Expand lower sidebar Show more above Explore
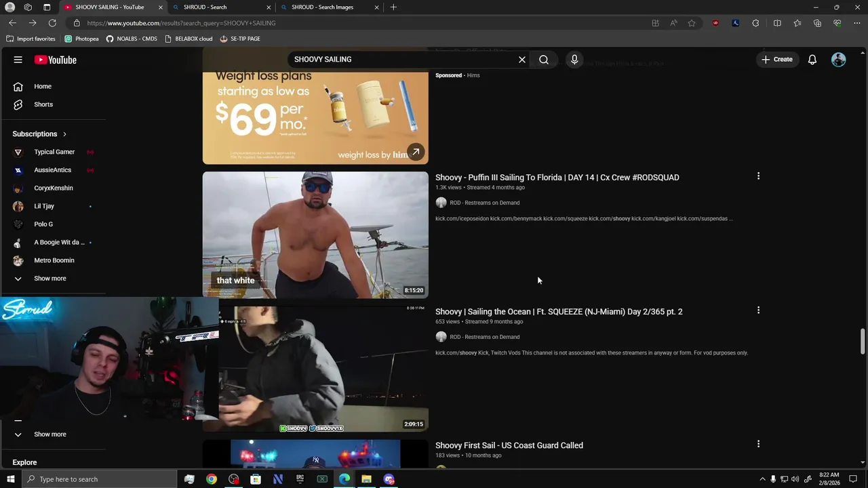The image size is (868, 488). [50, 434]
